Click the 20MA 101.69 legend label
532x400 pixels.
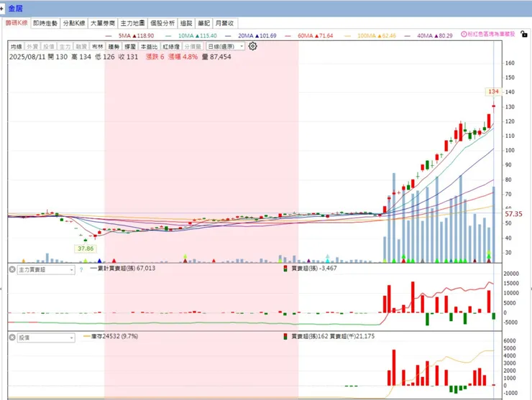point(257,36)
